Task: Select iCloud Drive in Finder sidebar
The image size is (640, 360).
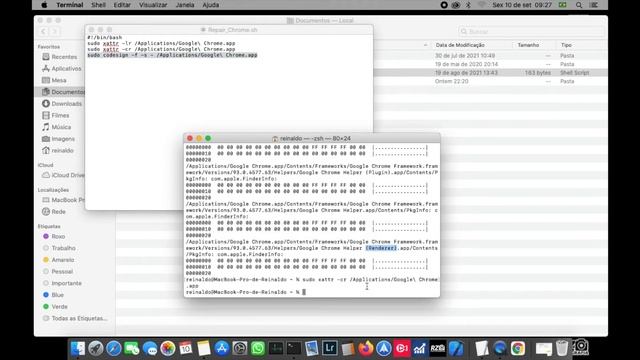Action: tap(63, 175)
